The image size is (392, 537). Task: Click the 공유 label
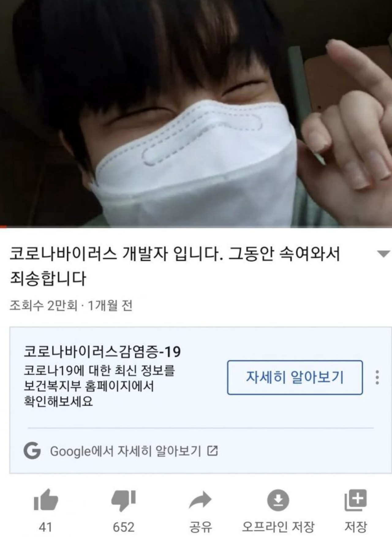[201, 527]
